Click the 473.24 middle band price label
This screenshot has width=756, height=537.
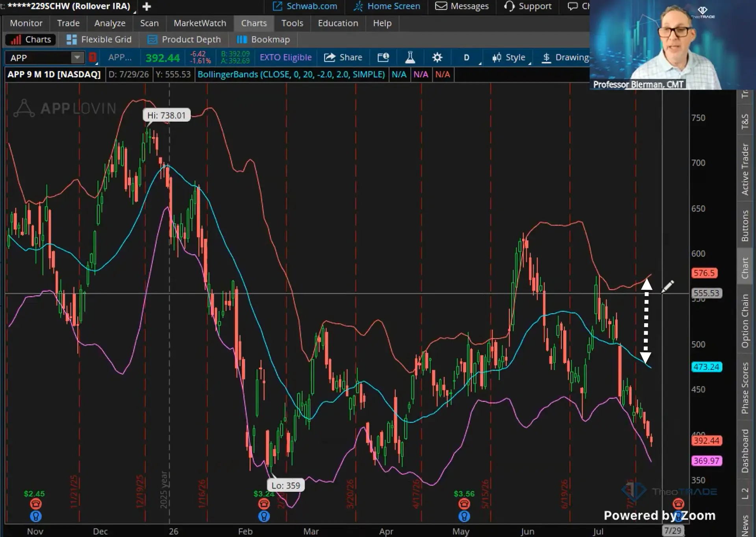point(706,367)
